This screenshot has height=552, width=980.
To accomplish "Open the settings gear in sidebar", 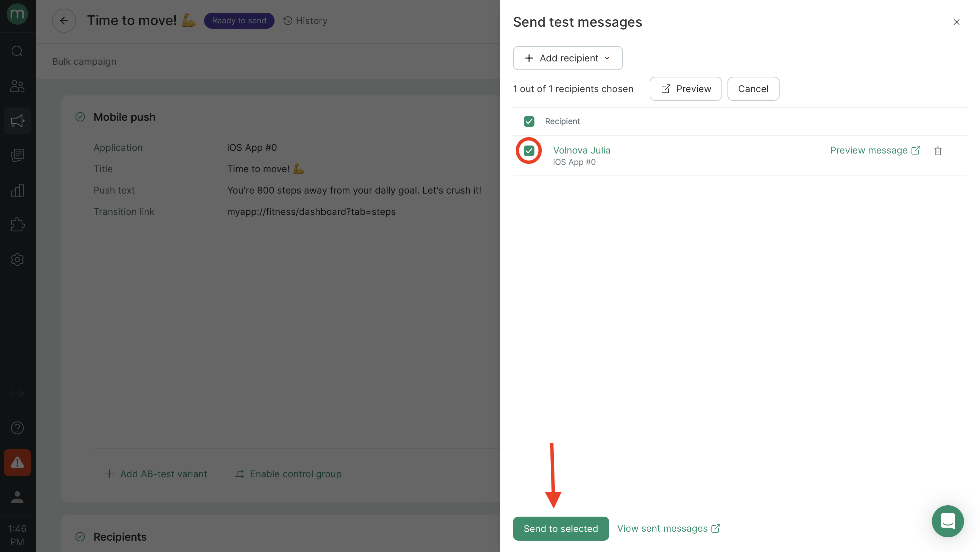I will (x=17, y=260).
